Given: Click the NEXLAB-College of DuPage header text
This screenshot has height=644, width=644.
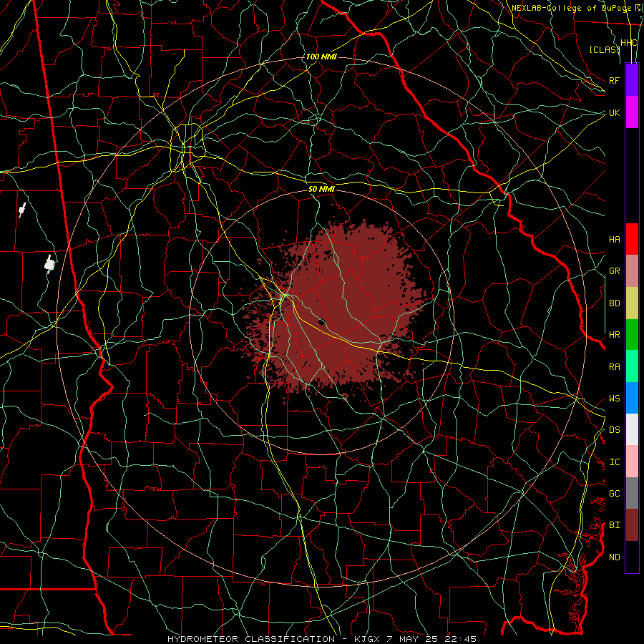Looking at the screenshot, I should [570, 8].
